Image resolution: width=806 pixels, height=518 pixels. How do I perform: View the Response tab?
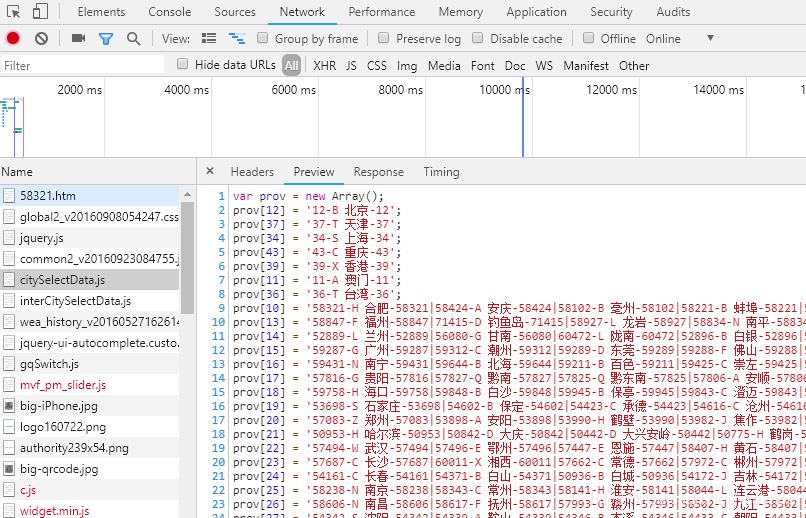(379, 172)
